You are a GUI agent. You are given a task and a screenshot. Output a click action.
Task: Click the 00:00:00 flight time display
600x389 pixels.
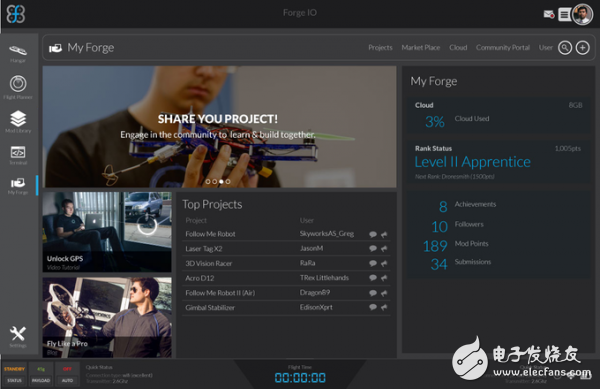tap(300, 378)
